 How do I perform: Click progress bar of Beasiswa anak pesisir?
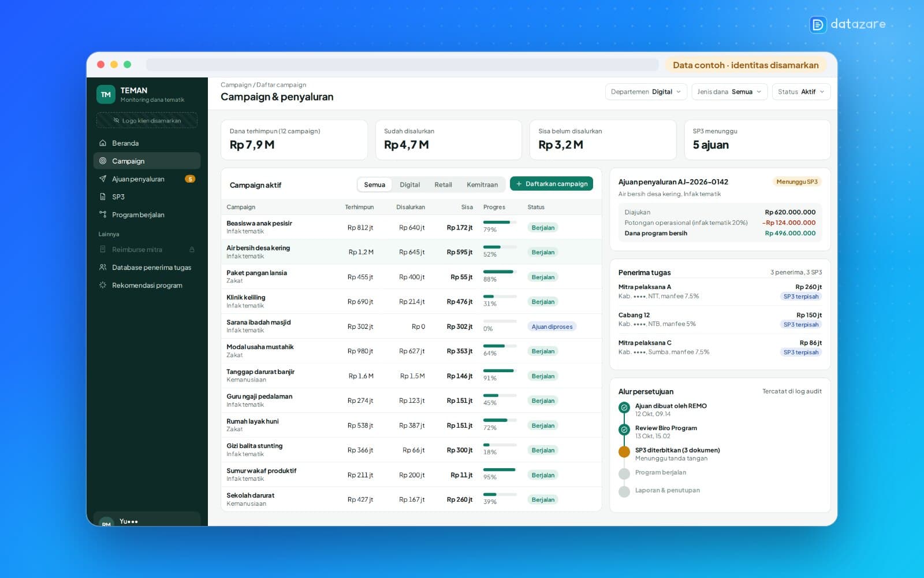[500, 222]
